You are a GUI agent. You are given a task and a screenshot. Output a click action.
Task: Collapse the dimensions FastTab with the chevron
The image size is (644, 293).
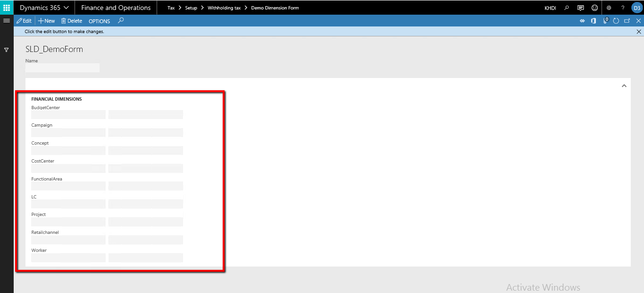coord(624,86)
